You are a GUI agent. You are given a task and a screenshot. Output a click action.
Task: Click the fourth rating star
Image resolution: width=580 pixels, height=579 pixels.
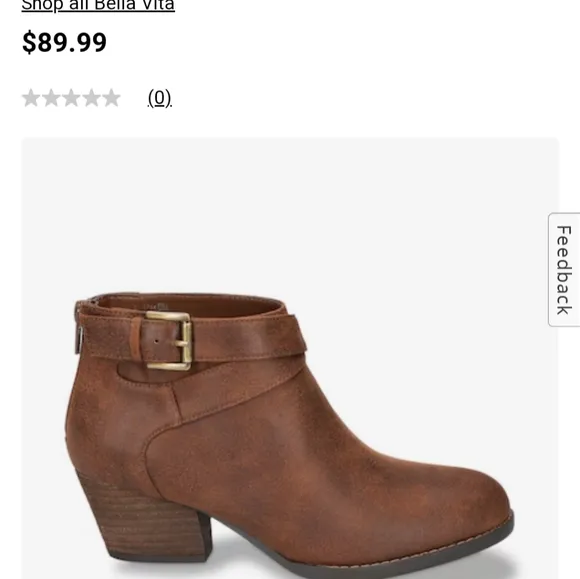click(x=91, y=98)
